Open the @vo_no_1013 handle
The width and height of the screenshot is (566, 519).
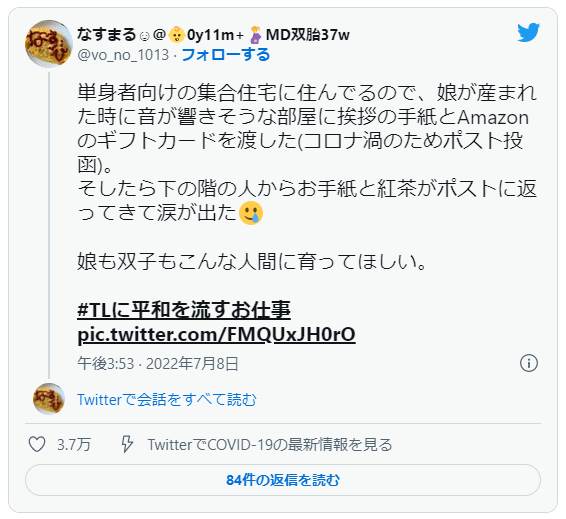[123, 55]
